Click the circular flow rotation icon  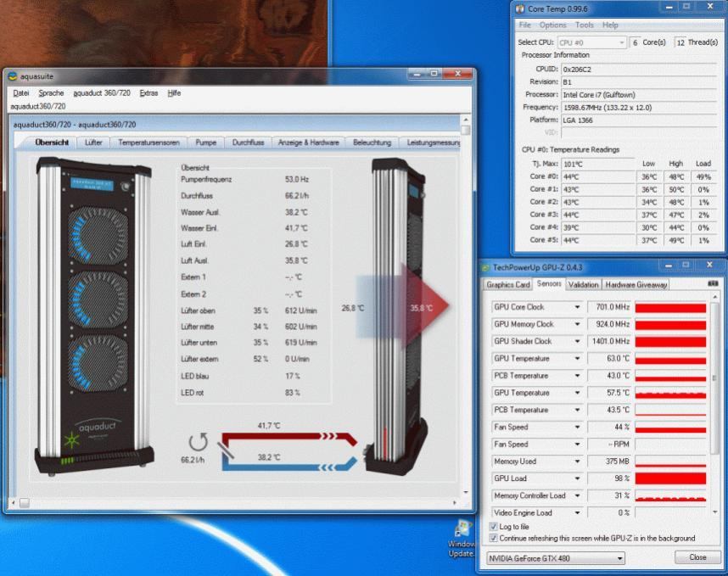(199, 442)
